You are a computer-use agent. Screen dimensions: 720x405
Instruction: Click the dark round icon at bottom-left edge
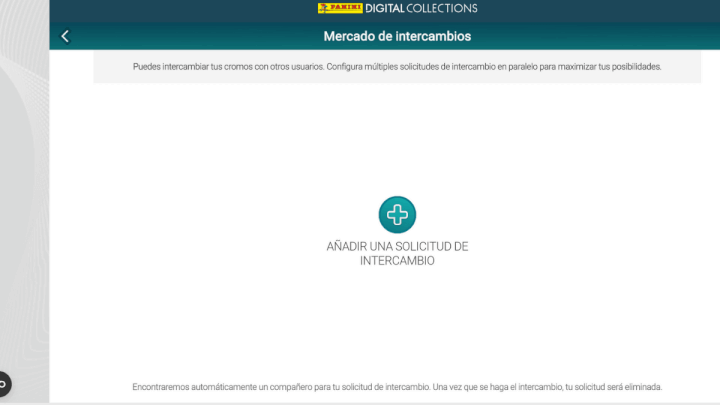coord(4,384)
